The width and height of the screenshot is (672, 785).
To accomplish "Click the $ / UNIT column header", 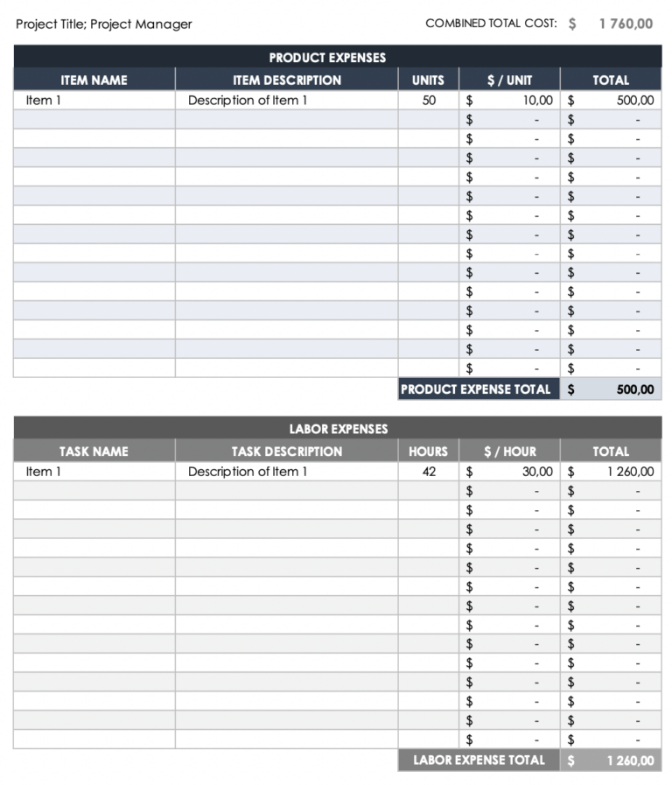I will tap(509, 80).
